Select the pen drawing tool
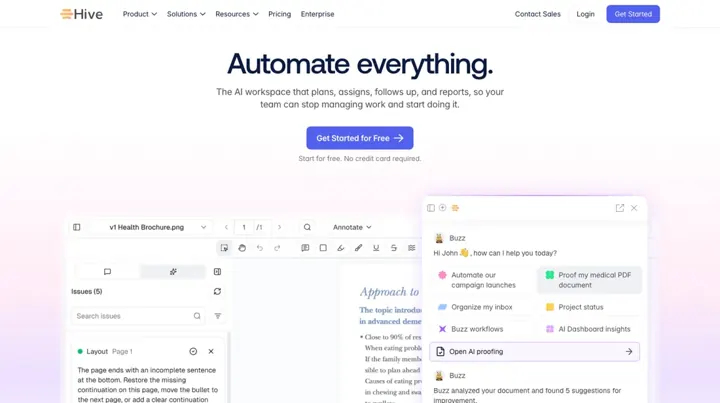The height and width of the screenshot is (403, 720). tap(358, 248)
